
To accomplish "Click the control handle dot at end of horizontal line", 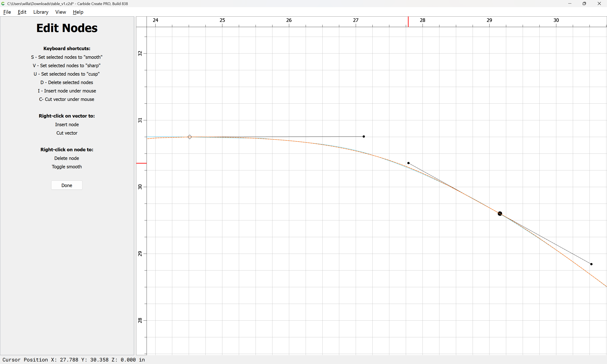I will [364, 136].
